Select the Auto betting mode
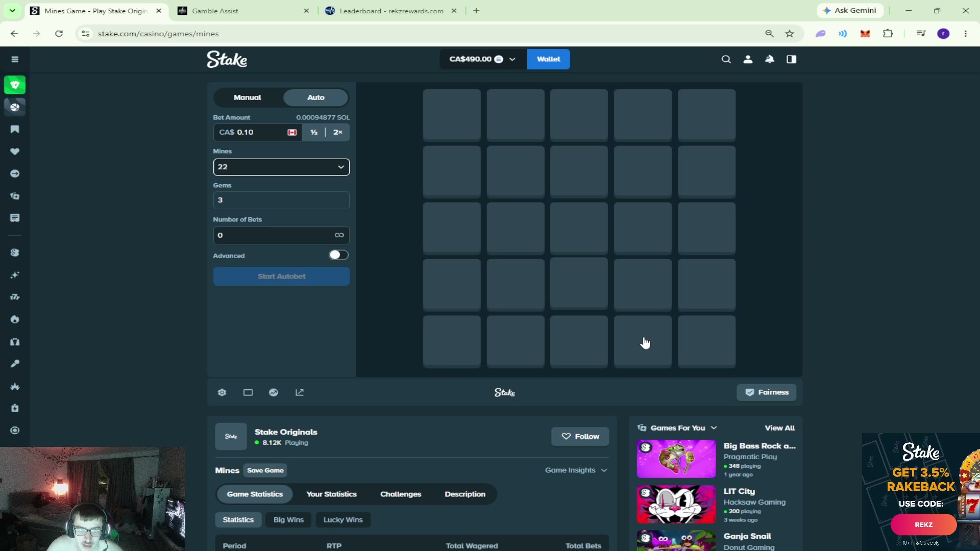The width and height of the screenshot is (980, 551). [316, 97]
